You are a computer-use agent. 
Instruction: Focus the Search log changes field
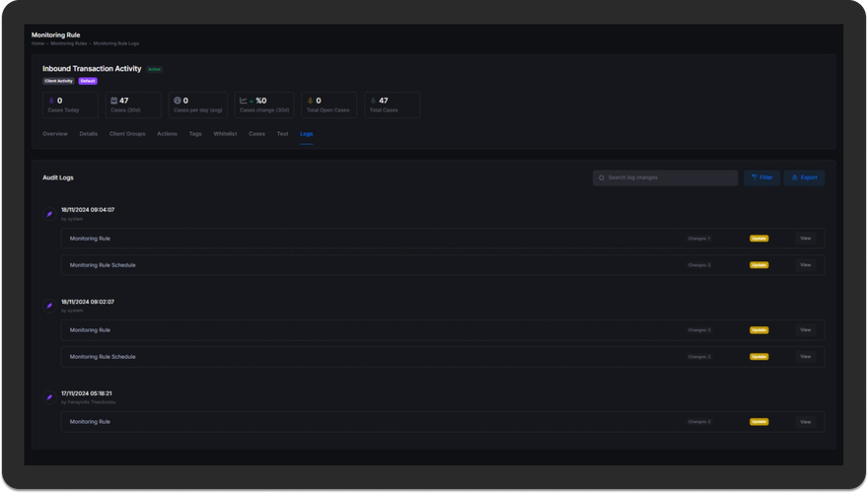coord(666,177)
